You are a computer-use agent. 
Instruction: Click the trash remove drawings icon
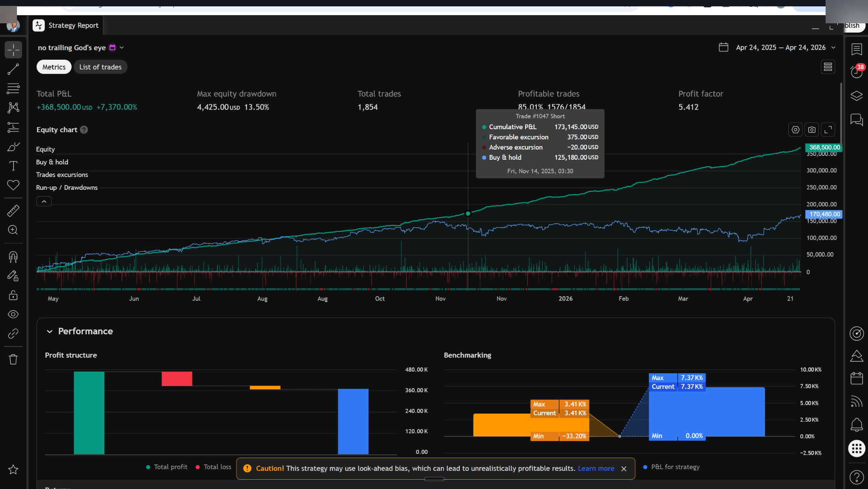[x=13, y=359]
